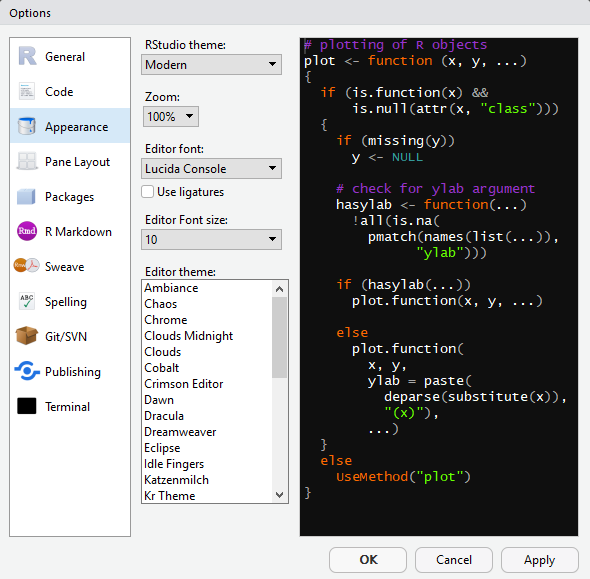Select the Dawn editor theme
The width and height of the screenshot is (590, 579).
click(207, 400)
